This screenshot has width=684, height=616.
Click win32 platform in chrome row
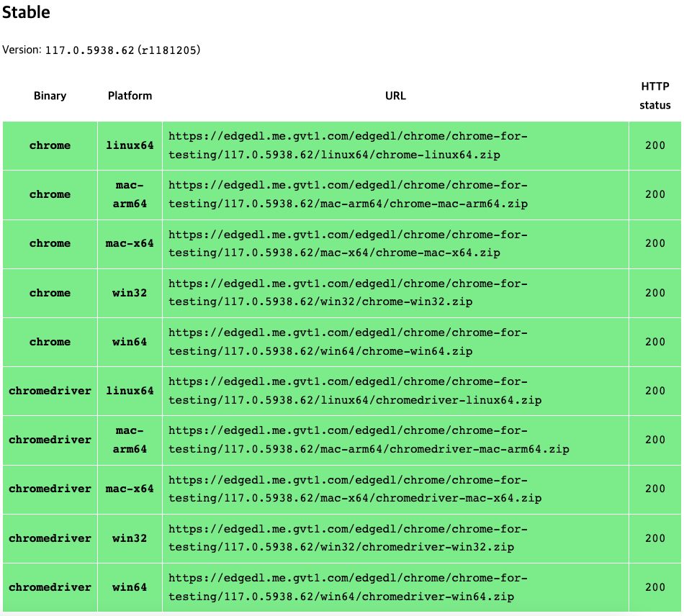(130, 293)
